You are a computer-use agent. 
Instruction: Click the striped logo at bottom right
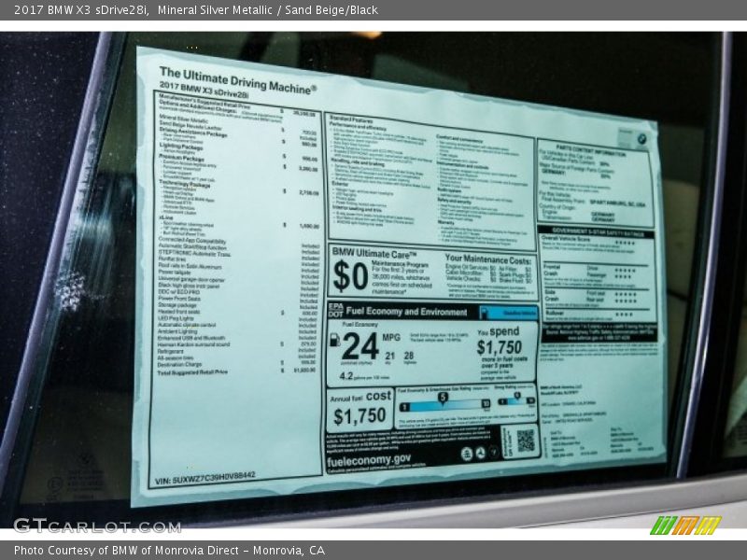point(685,525)
